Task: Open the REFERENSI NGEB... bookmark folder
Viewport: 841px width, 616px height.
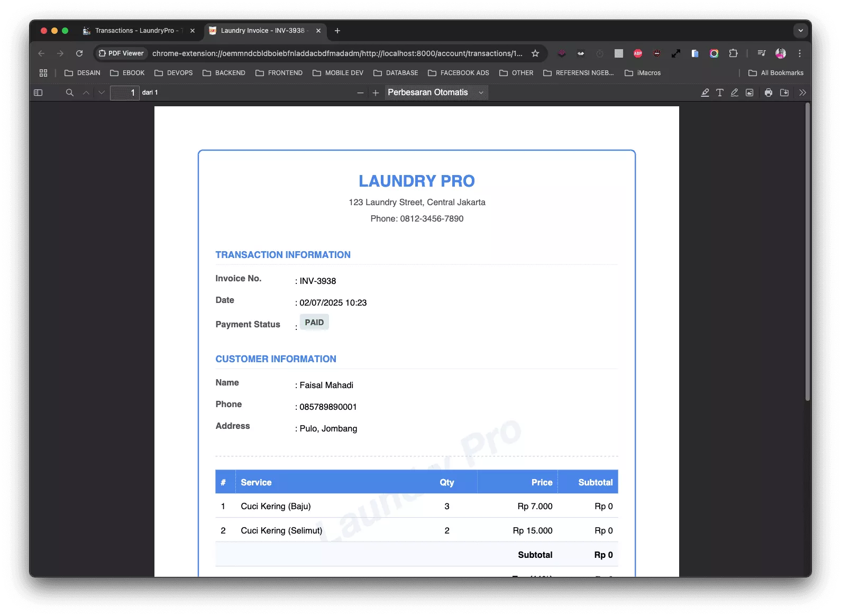Action: (579, 73)
